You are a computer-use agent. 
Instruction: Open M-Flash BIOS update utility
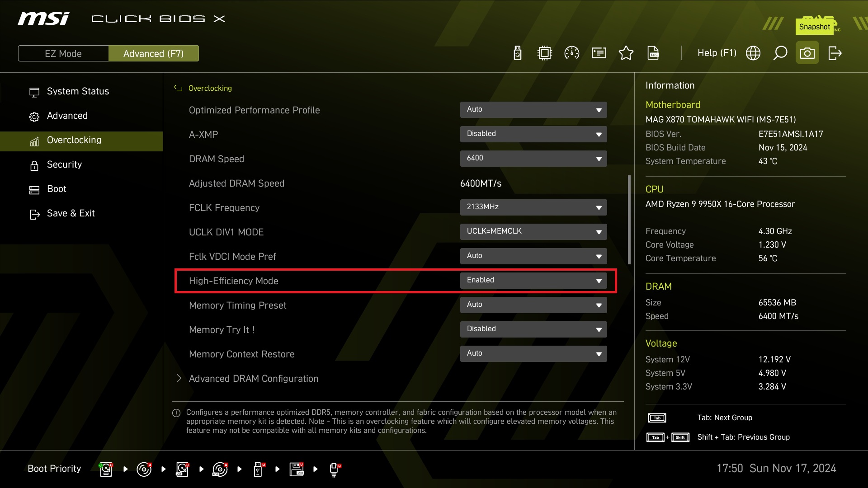[x=517, y=53]
